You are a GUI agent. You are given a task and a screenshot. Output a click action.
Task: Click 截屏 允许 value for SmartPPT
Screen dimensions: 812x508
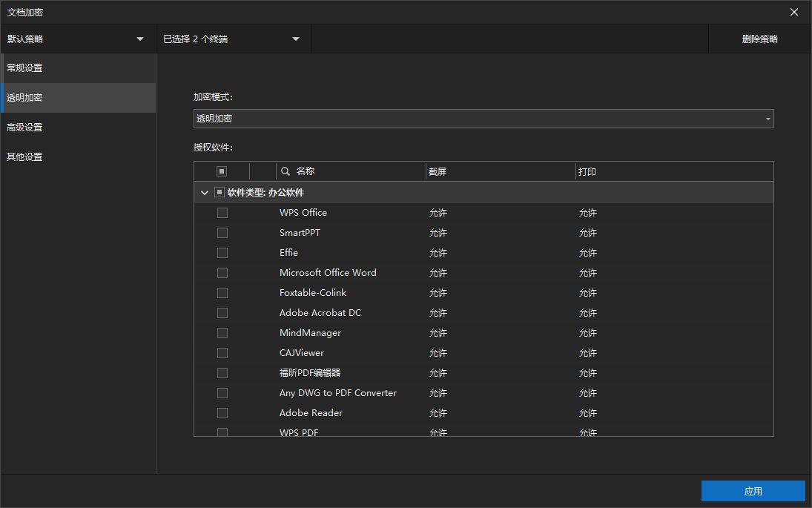point(438,233)
